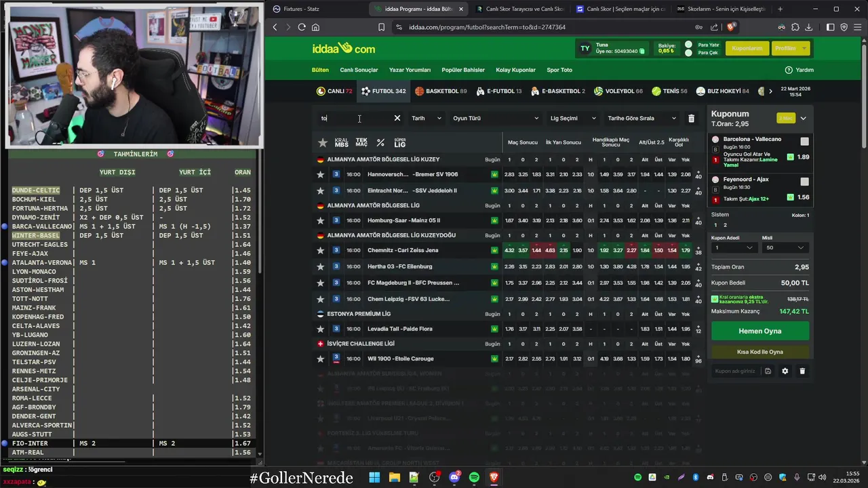Toggle the Barcelona - Vallecano coupon checkbox
Image resolution: width=868 pixels, height=488 pixels.
804,142
